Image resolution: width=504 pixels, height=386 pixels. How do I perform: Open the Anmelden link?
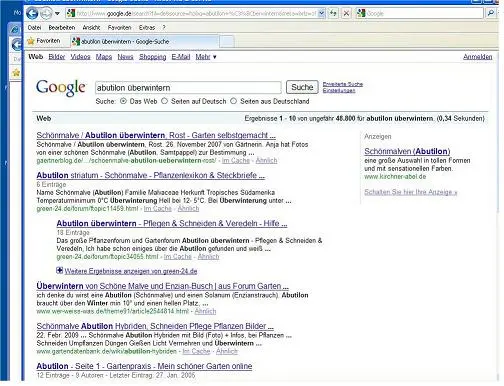click(x=477, y=57)
